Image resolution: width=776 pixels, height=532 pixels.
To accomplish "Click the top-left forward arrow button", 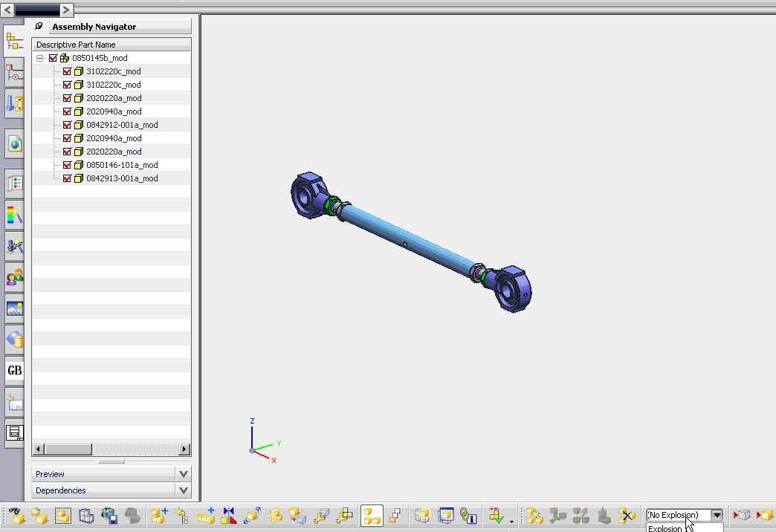I will click(66, 10).
